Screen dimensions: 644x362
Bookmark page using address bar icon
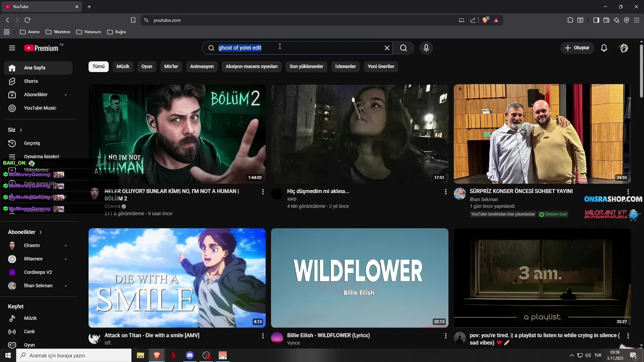133,20
